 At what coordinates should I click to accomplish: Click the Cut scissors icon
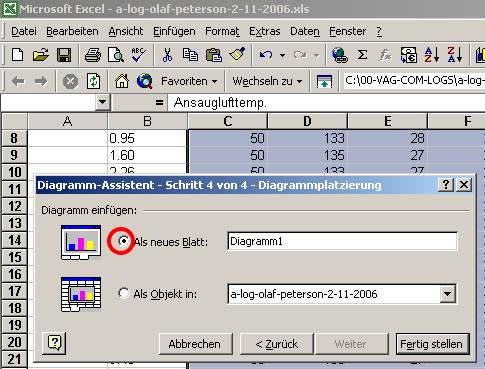tap(167, 55)
